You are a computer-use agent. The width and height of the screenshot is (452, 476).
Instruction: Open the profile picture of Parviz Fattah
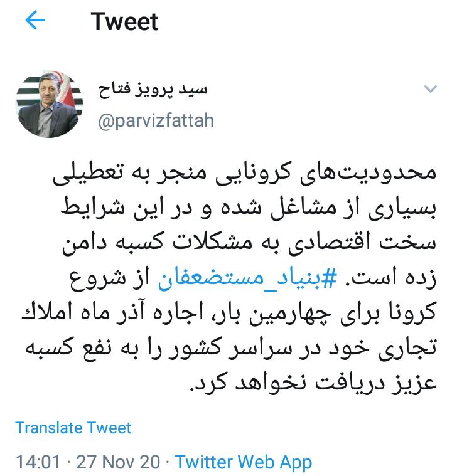click(x=49, y=104)
